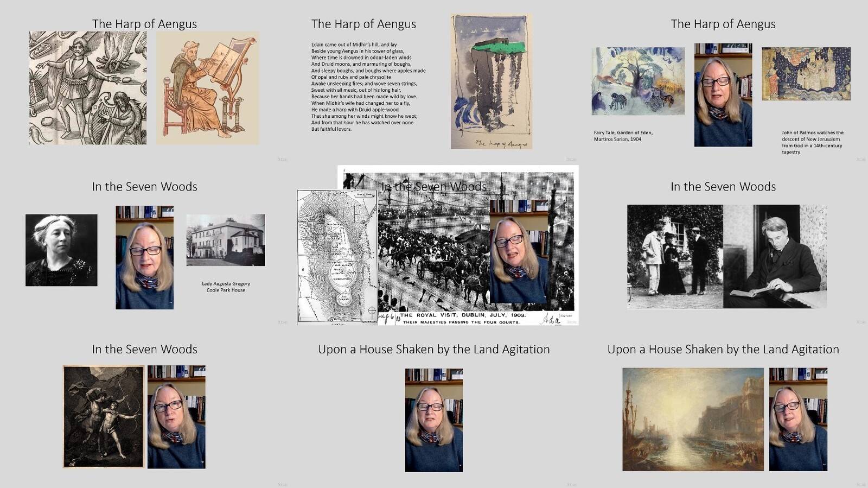Select the photo of three people in a garden
The width and height of the screenshot is (868, 488).
click(x=675, y=257)
